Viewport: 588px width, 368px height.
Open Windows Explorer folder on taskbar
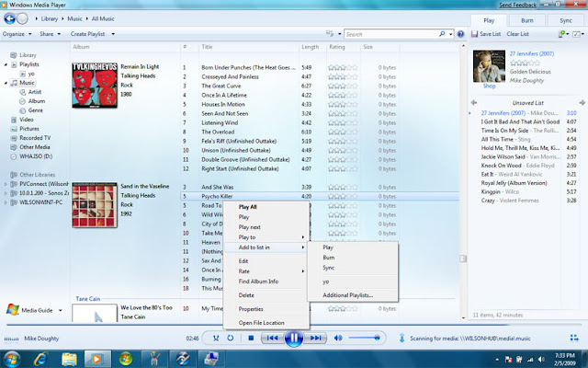coord(69,360)
